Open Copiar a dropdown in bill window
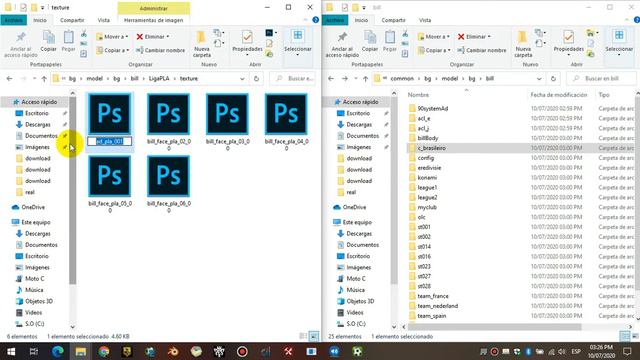The height and width of the screenshot is (360, 640). (x=434, y=50)
